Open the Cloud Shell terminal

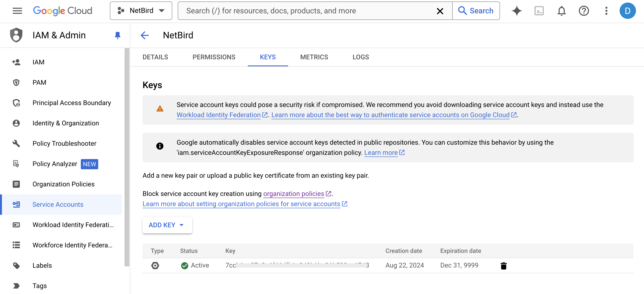pyautogui.click(x=539, y=11)
